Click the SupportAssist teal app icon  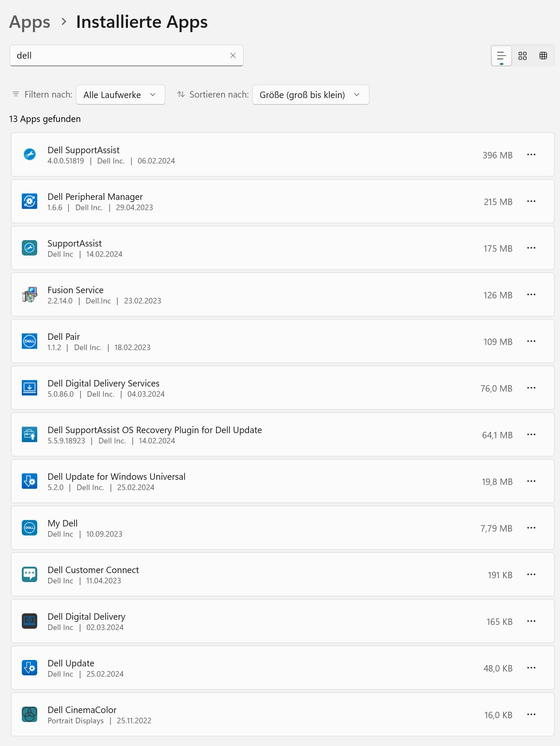coord(30,248)
